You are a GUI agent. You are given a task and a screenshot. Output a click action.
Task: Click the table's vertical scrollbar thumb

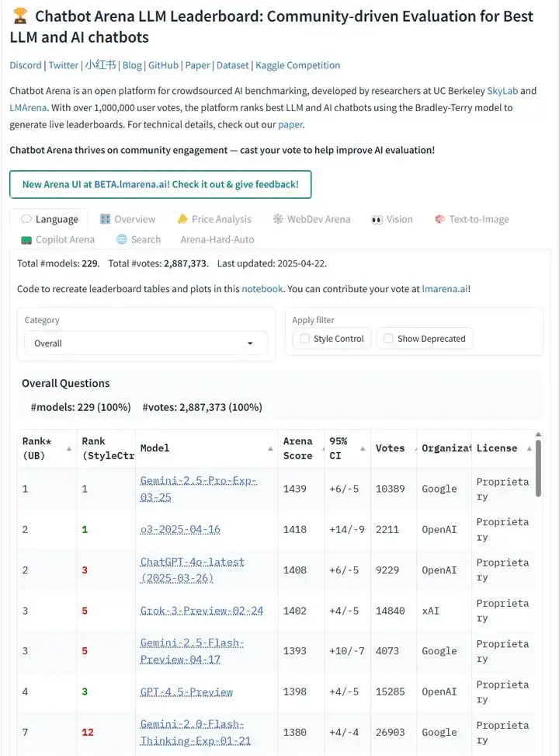[538, 469]
